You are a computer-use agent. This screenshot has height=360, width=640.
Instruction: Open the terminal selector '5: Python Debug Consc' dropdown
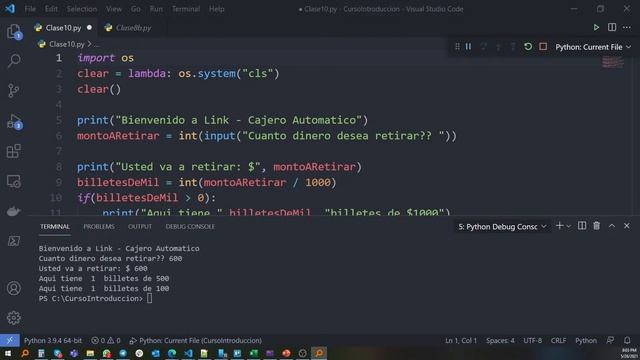coord(502,227)
